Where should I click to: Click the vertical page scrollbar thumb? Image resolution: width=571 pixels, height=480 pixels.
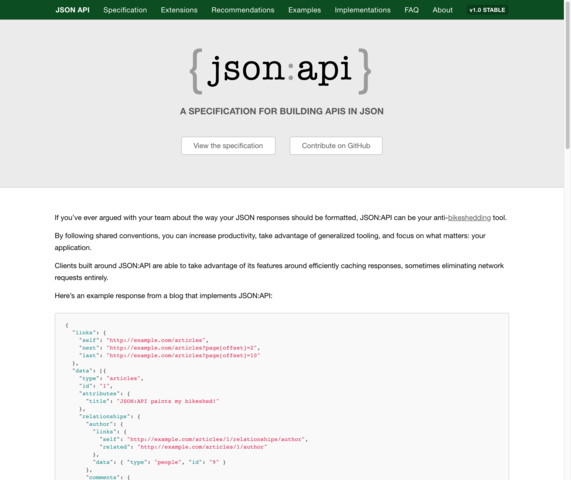(x=567, y=75)
